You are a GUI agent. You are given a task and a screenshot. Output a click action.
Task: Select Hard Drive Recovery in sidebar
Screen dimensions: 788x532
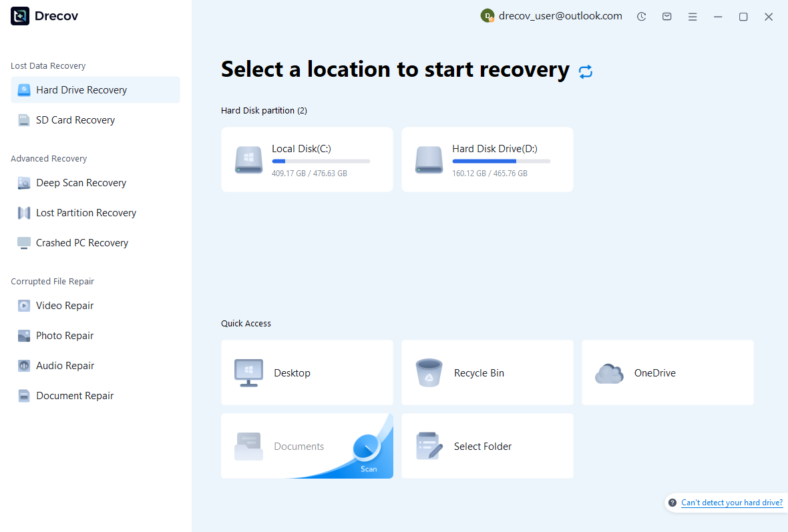click(x=95, y=90)
